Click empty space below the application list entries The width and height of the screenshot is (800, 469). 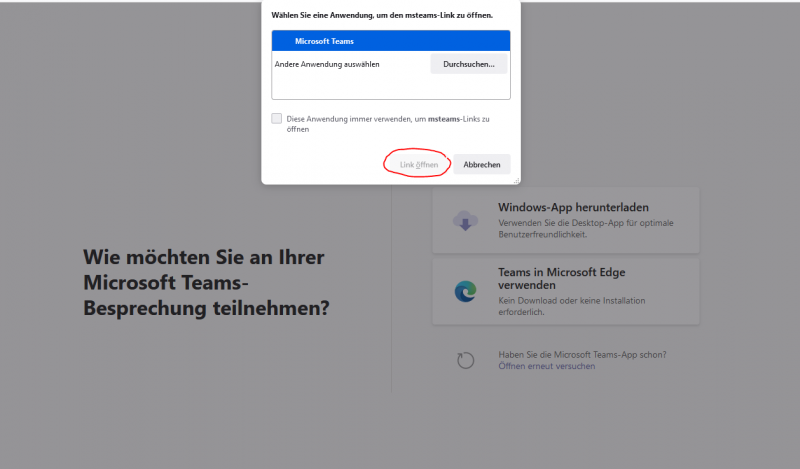(390, 87)
